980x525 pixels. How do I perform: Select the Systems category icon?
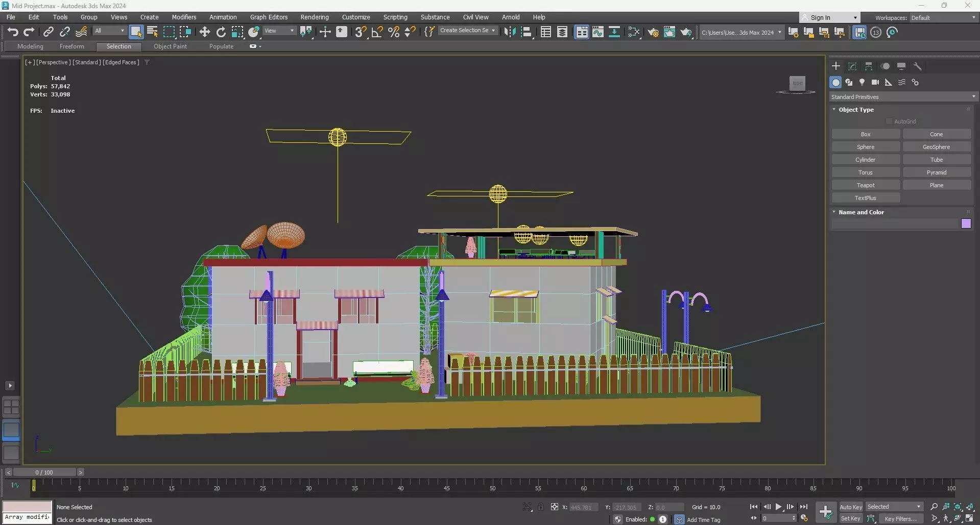point(915,82)
